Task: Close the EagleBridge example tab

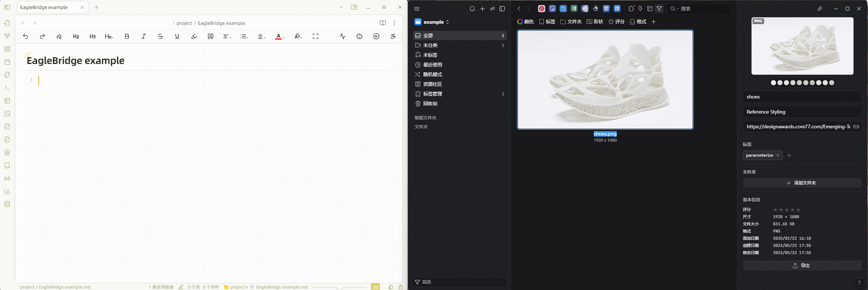Action: click(x=82, y=7)
